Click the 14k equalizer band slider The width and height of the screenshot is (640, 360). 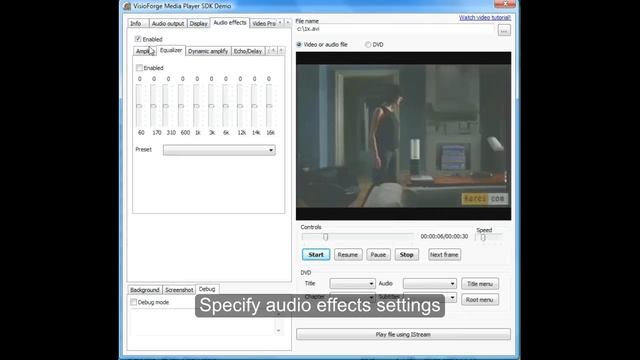[x=254, y=106]
